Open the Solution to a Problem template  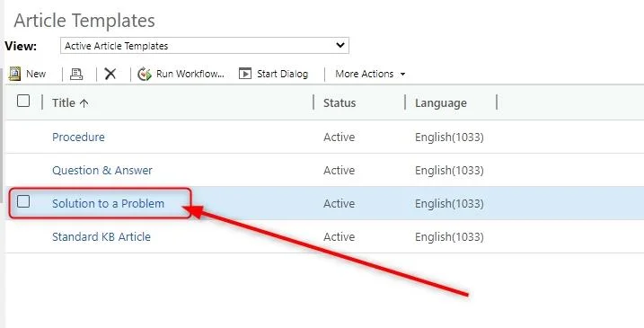[108, 203]
